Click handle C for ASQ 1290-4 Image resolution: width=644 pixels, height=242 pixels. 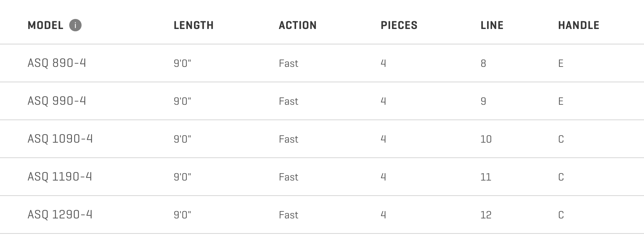coord(561,215)
